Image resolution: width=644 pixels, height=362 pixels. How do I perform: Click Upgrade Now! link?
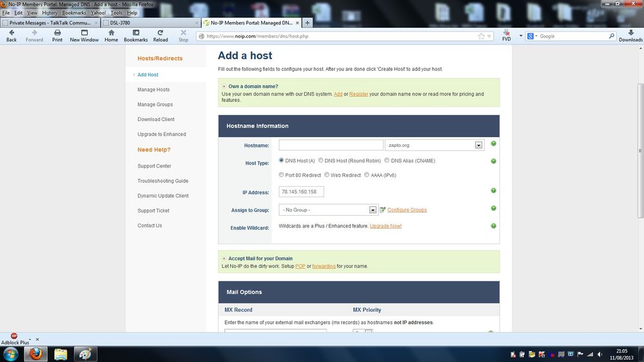[385, 225]
